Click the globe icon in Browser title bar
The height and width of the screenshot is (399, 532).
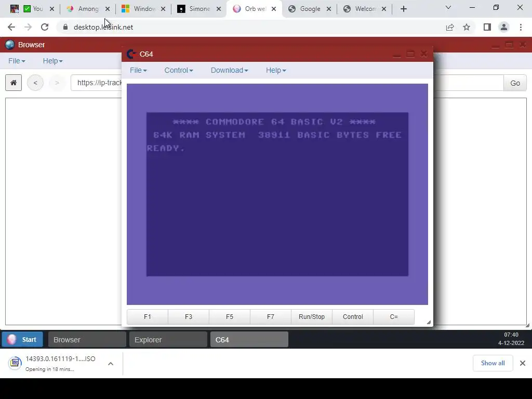[x=10, y=45]
